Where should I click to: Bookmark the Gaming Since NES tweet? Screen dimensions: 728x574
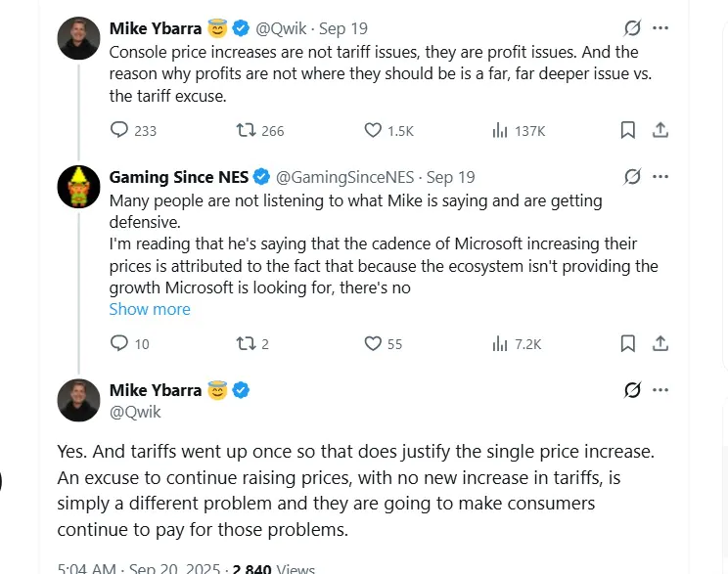point(628,343)
